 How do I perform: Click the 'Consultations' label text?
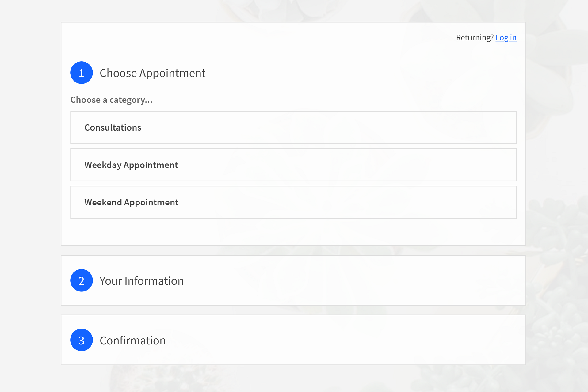point(113,127)
